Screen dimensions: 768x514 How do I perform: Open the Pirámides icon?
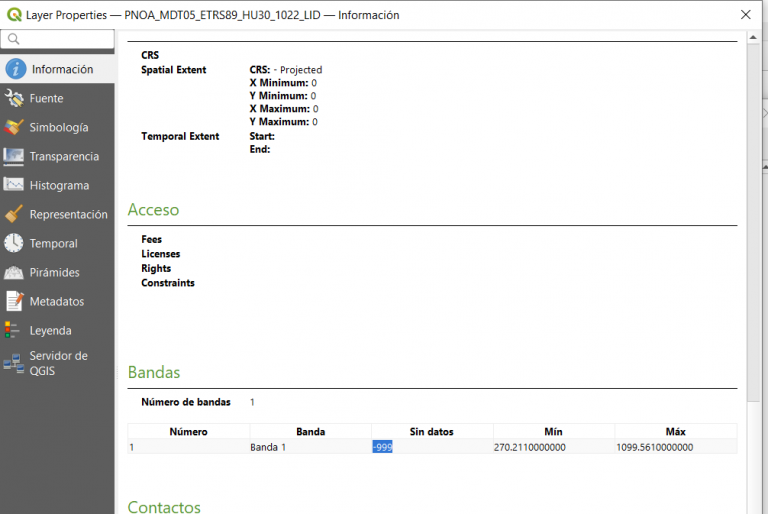[14, 272]
